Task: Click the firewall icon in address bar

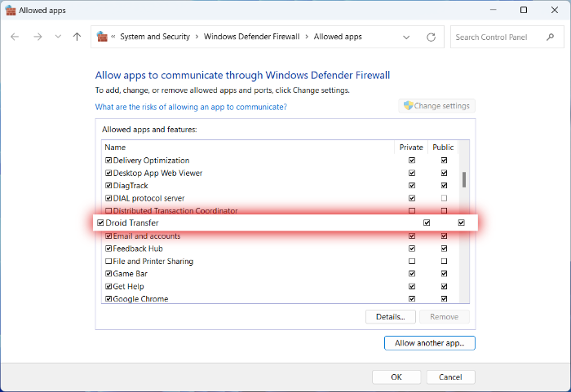Action: 103,37
